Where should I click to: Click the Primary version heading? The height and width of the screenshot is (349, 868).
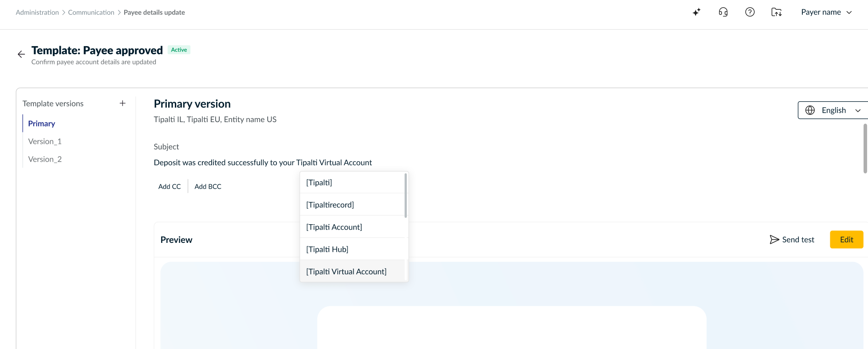(192, 104)
